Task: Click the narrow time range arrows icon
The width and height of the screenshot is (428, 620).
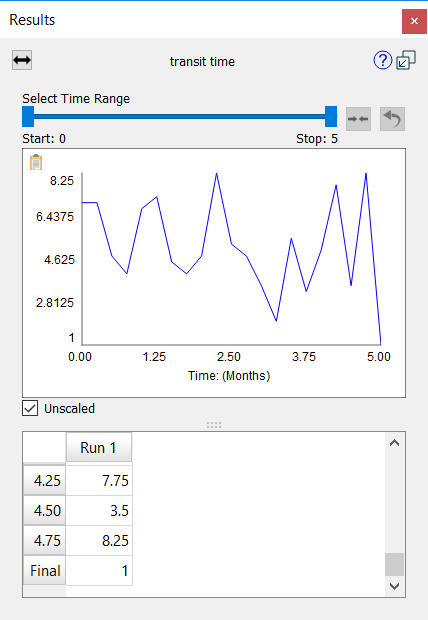Action: [x=358, y=119]
